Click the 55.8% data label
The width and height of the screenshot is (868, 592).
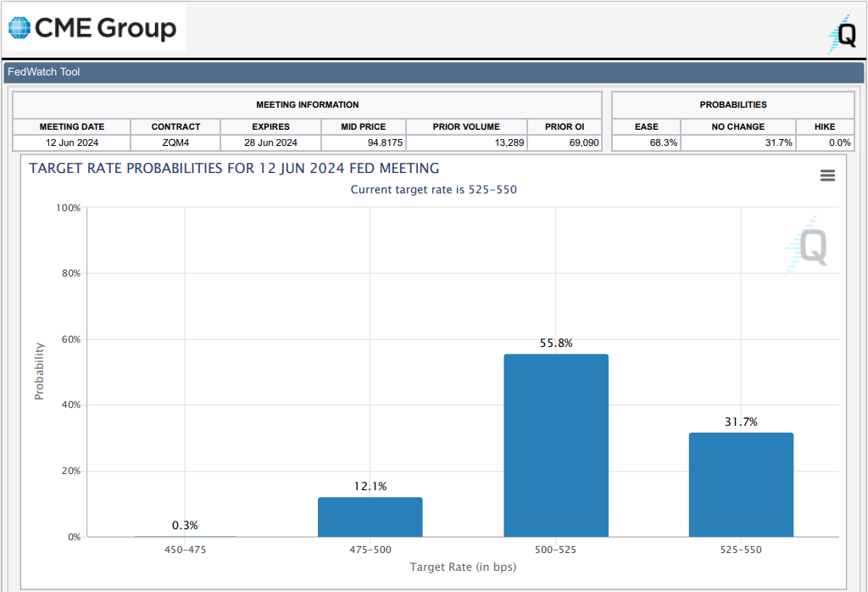click(555, 343)
